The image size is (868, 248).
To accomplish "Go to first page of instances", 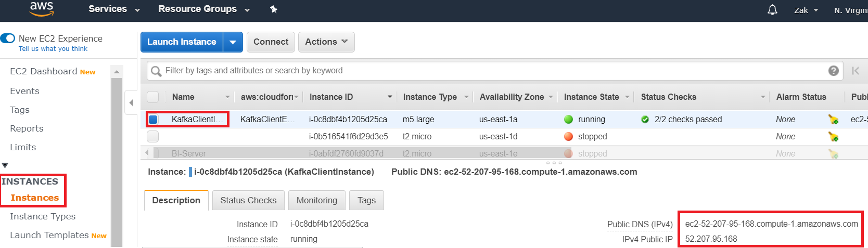I will click(856, 71).
